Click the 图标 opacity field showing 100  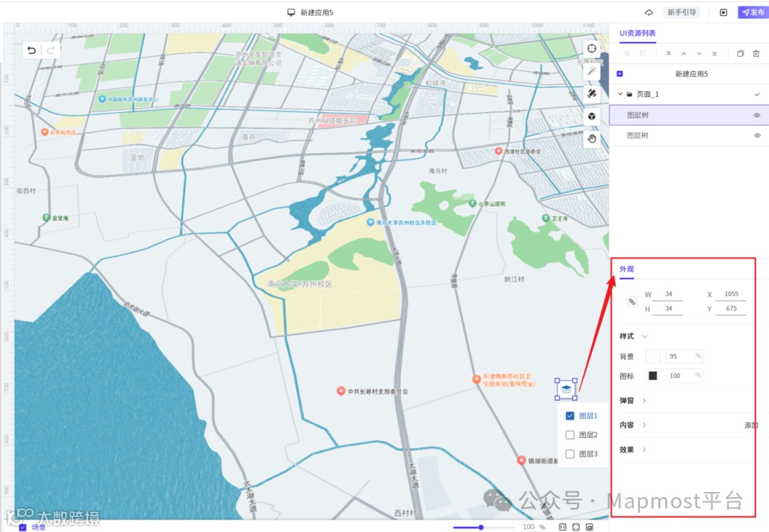(684, 375)
